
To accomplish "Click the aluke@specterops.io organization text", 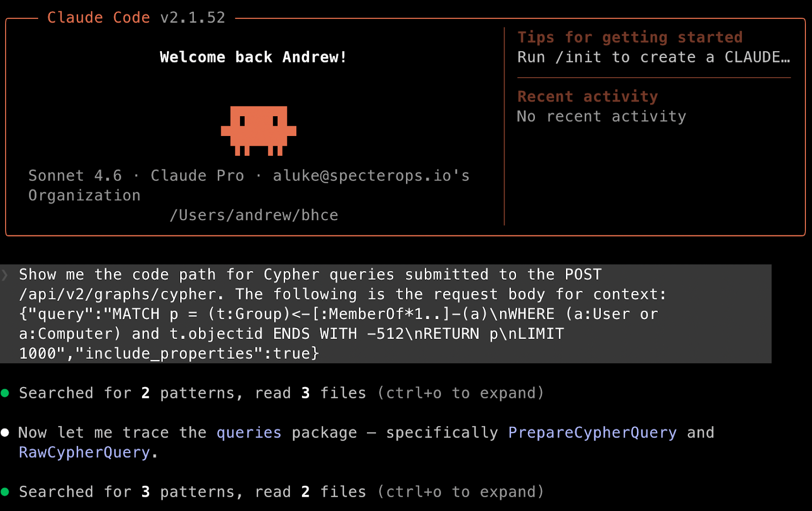I will (370, 175).
